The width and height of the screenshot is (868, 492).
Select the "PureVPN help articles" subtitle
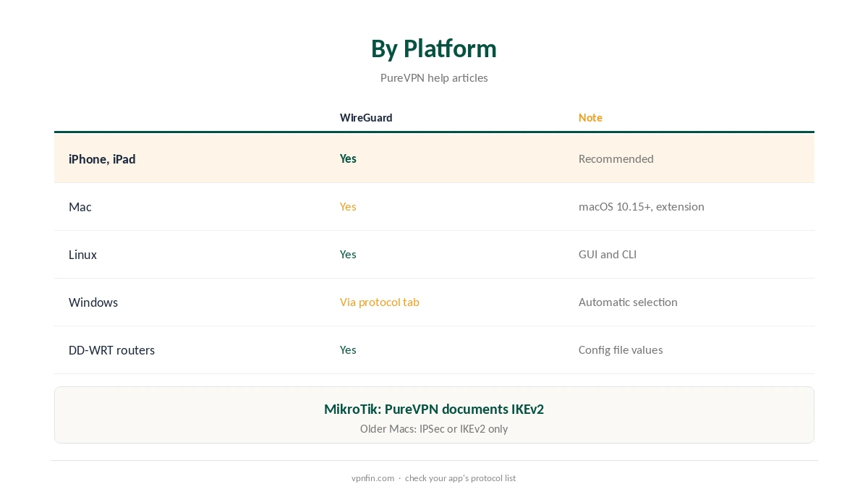434,77
